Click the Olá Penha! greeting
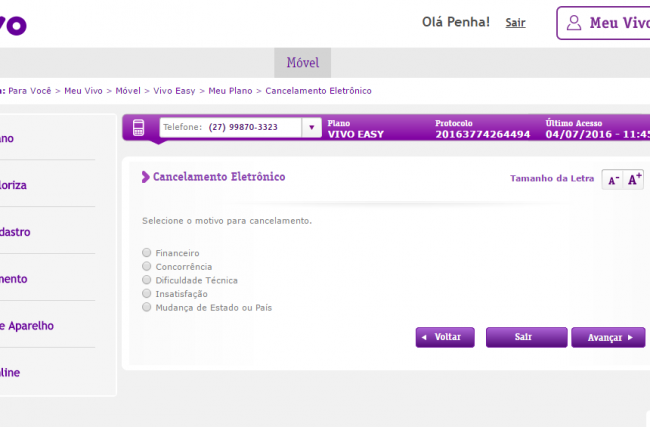Screen dimensions: 650x427 point(456,22)
